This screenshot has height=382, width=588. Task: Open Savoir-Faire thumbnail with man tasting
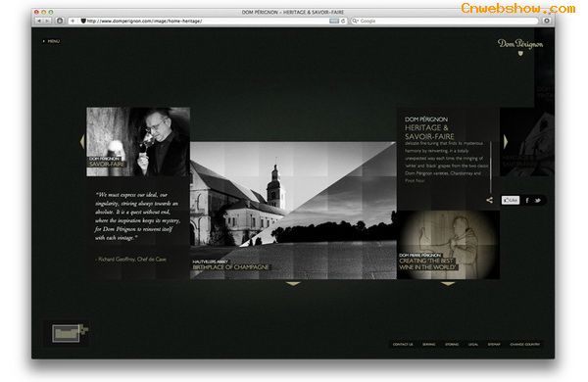[x=138, y=142]
